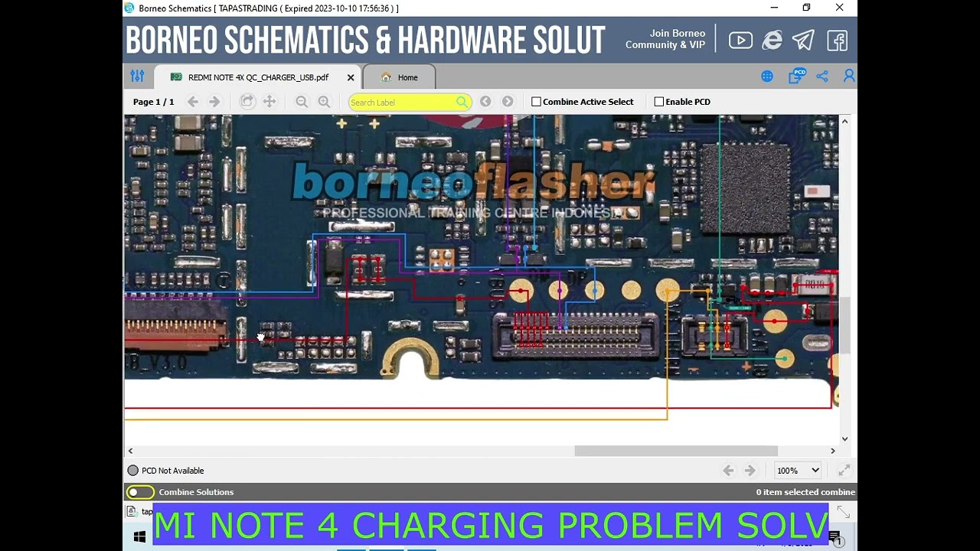Open the PCD viewer icon
The height and width of the screenshot is (551, 980).
797,76
